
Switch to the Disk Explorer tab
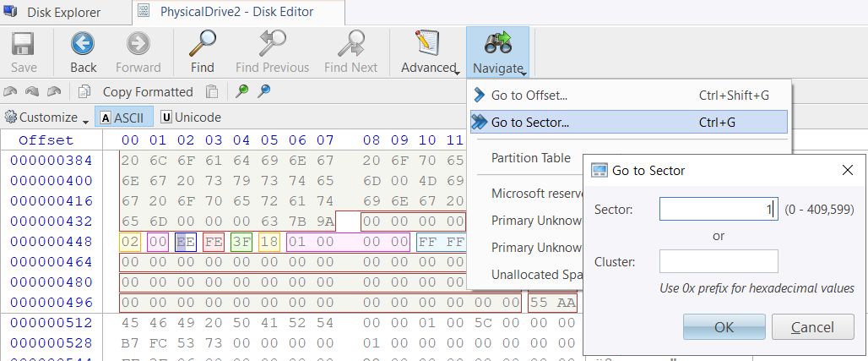pos(62,13)
